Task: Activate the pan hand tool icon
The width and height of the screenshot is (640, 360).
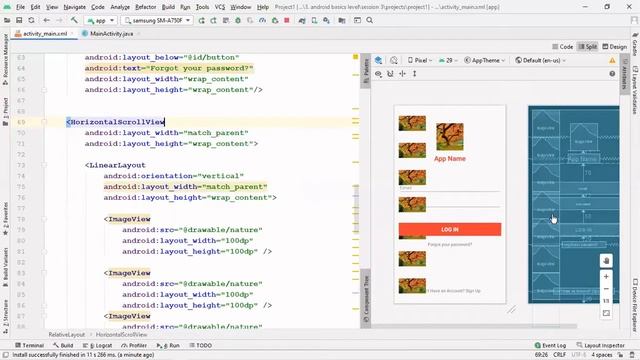Action: tap(606, 261)
